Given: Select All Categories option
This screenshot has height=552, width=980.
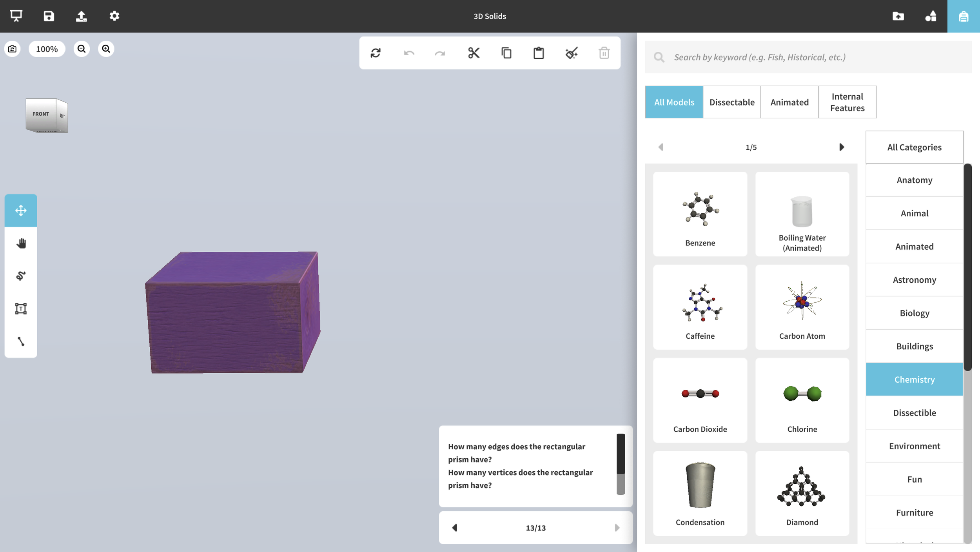Looking at the screenshot, I should click(x=914, y=147).
